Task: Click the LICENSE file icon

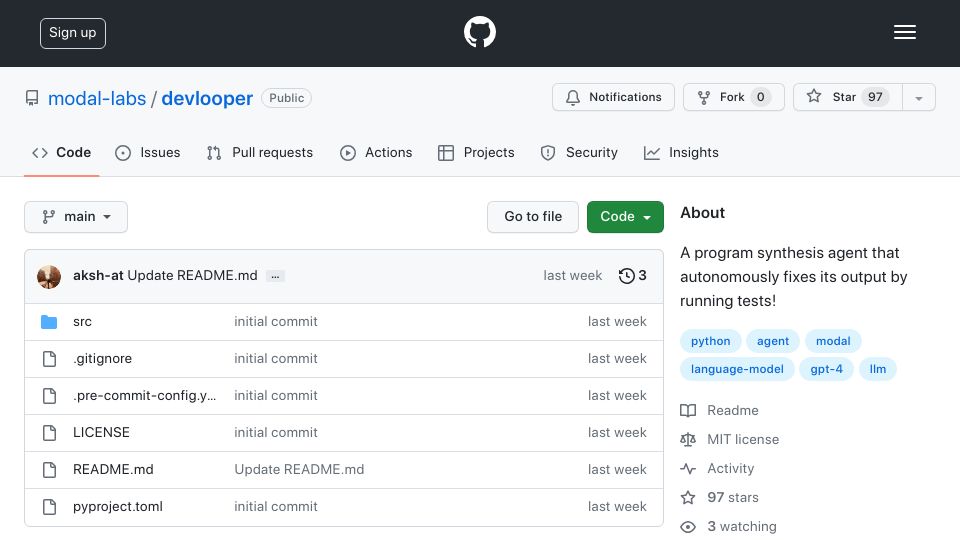Action: pyautogui.click(x=49, y=433)
